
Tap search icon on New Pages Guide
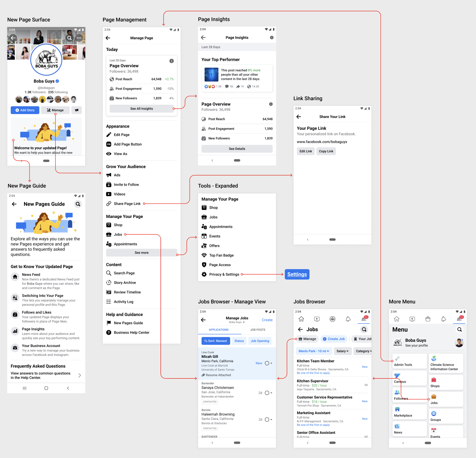(x=78, y=204)
